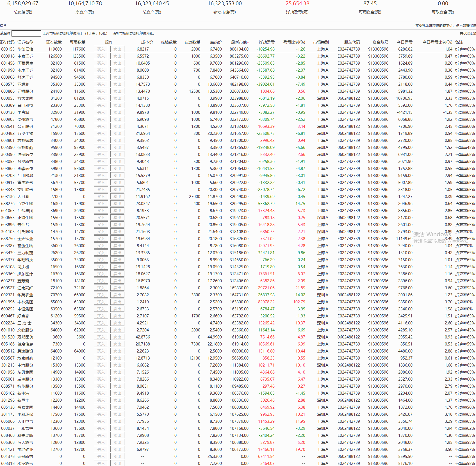Select stock code 600155
This screenshot has height=466, width=476.
pos(8,49)
